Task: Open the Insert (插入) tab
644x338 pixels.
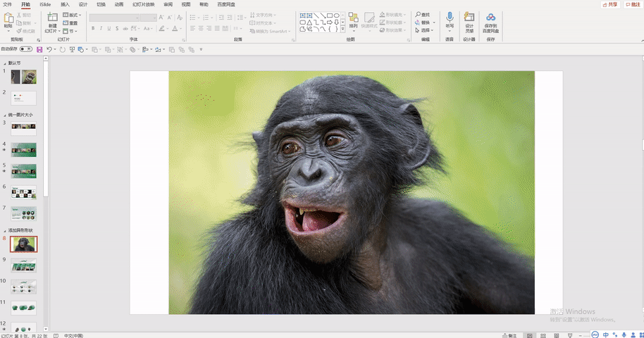Action: coord(65,4)
